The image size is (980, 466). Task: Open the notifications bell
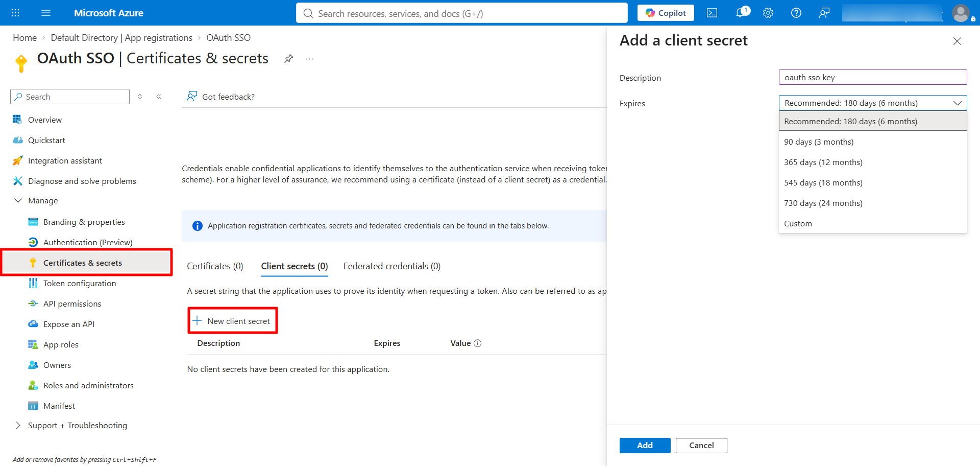pos(741,13)
